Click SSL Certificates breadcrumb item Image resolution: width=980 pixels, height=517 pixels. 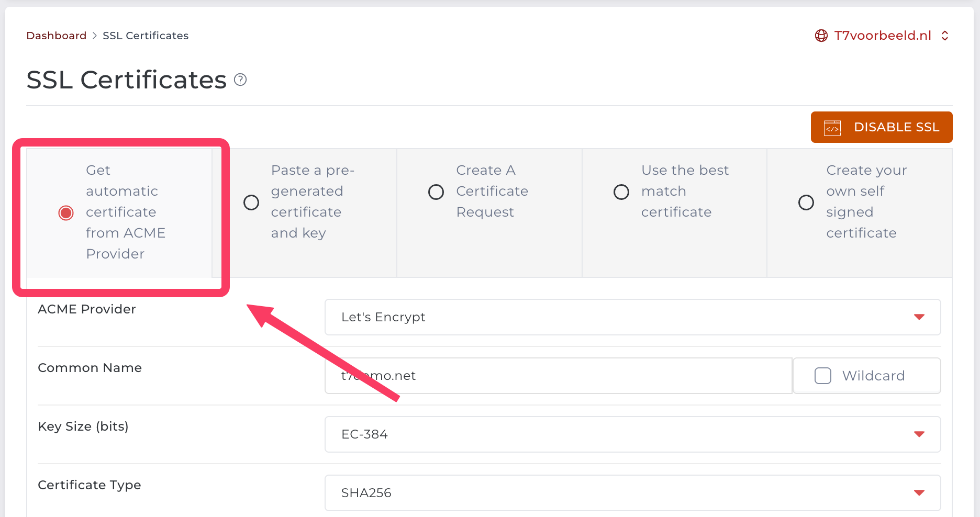(146, 36)
